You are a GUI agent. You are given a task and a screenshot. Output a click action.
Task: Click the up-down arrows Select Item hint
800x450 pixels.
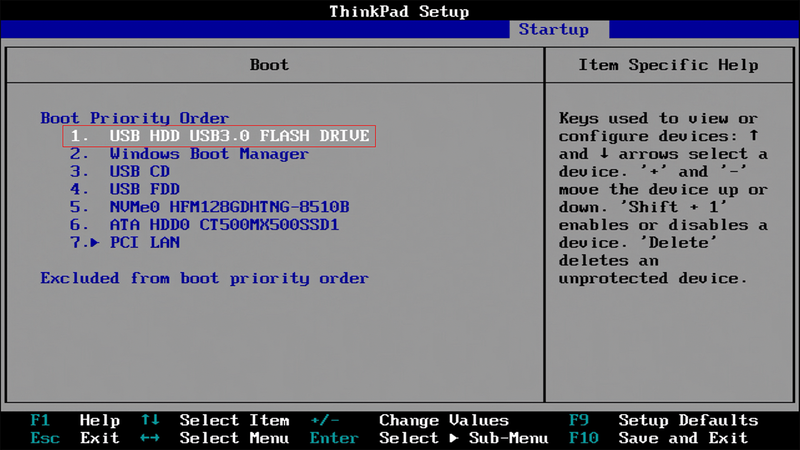point(215,420)
